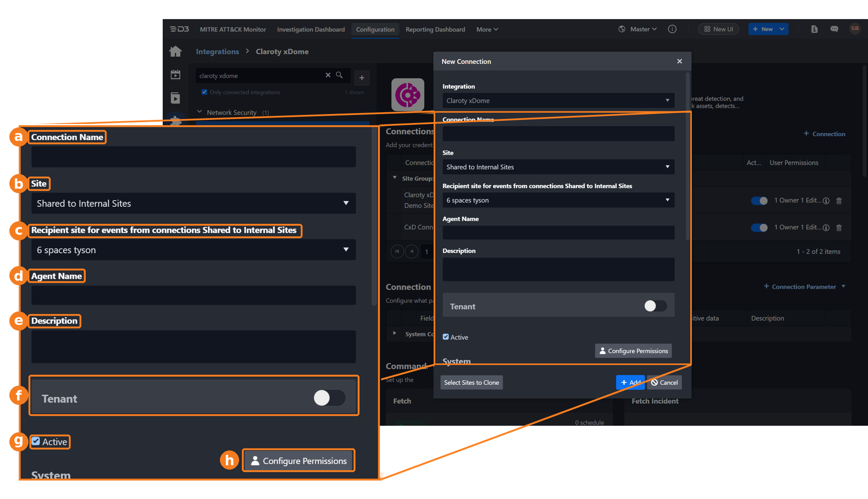
Task: Click the Cancel button in the dialog
Action: tap(664, 382)
